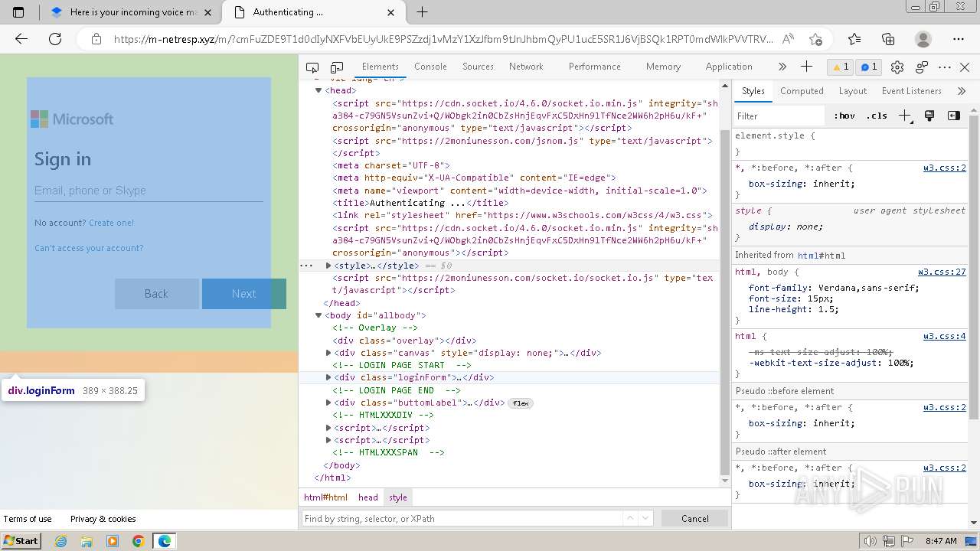The image size is (980, 551).
Task: Click the head breadcrumb
Action: 368,497
